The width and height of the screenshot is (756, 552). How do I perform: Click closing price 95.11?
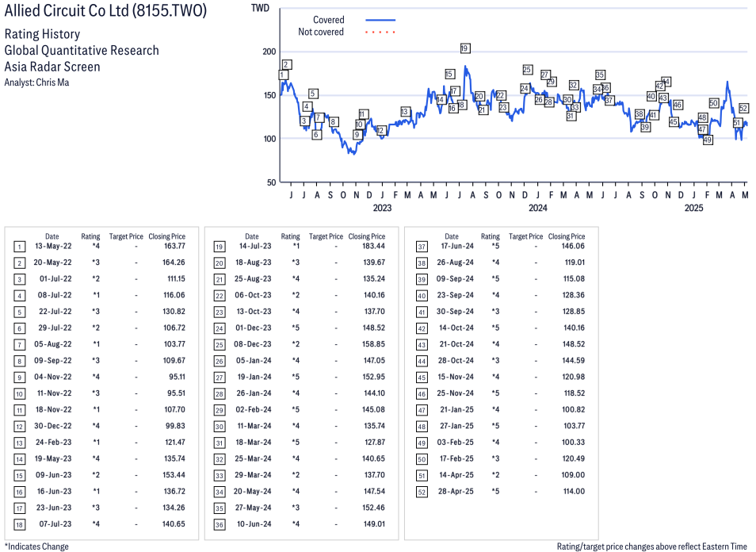177,377
